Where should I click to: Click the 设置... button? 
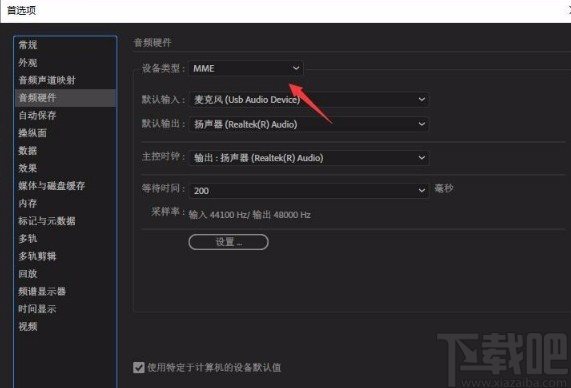[x=229, y=242]
